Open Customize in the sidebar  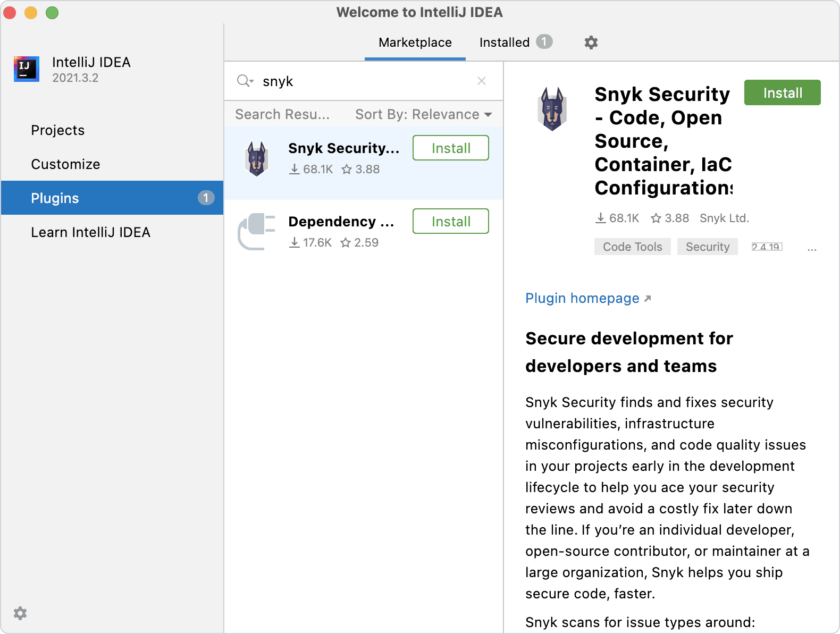pos(112,164)
